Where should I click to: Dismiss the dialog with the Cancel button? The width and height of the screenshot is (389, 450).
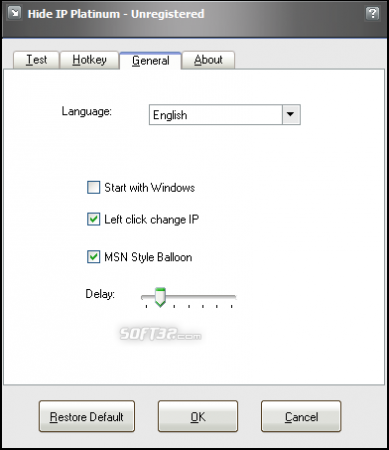pyautogui.click(x=301, y=416)
